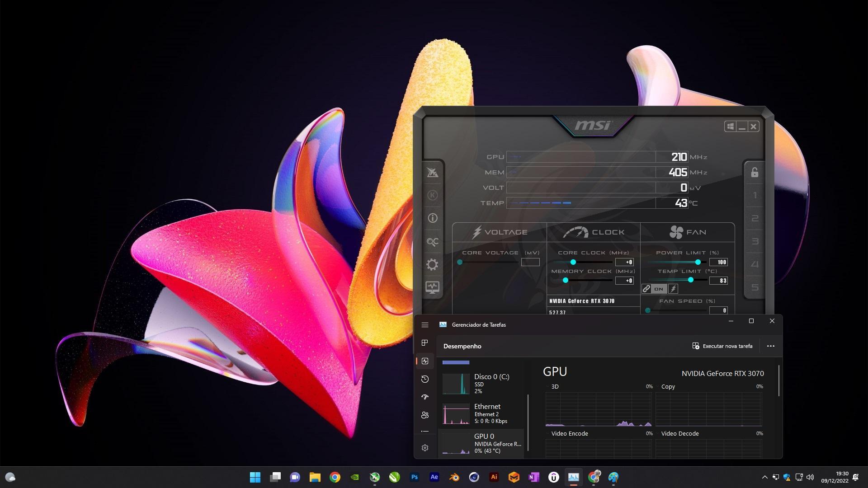Launch the OC Scanner icon in Afterburner
The image size is (868, 488).
pyautogui.click(x=432, y=242)
